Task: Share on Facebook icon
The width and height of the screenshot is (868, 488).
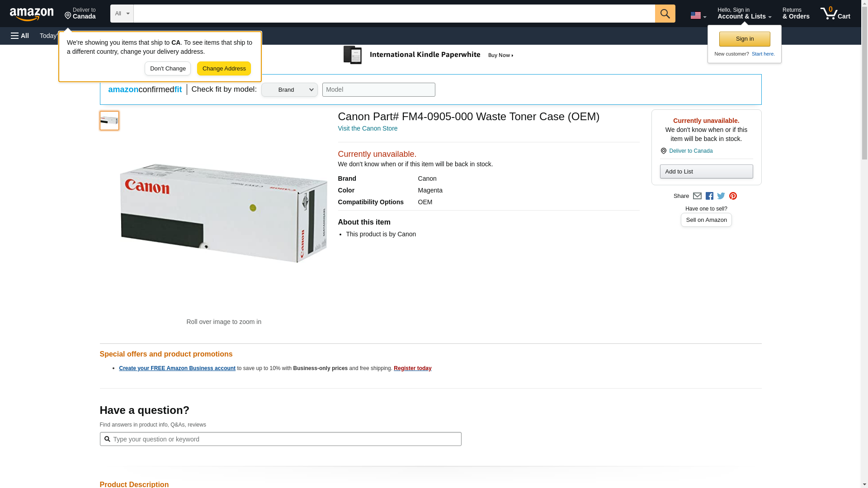Action: pos(709,196)
